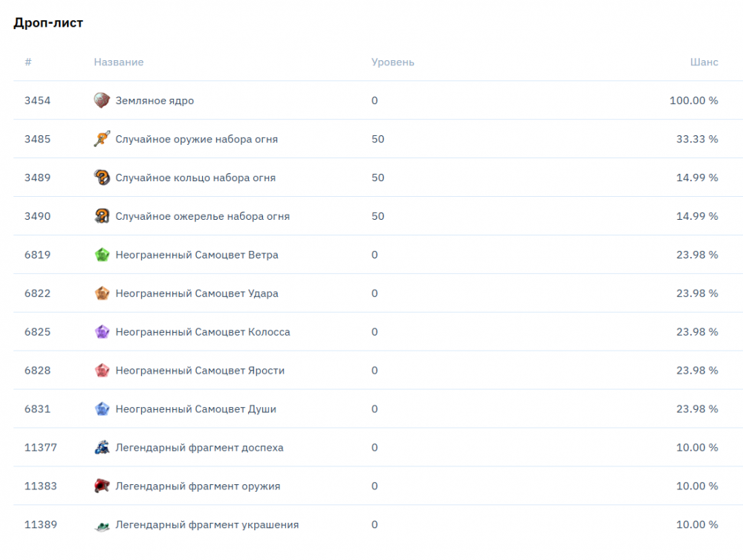Click the purple Самоцвет Колосса gem icon

click(x=102, y=332)
